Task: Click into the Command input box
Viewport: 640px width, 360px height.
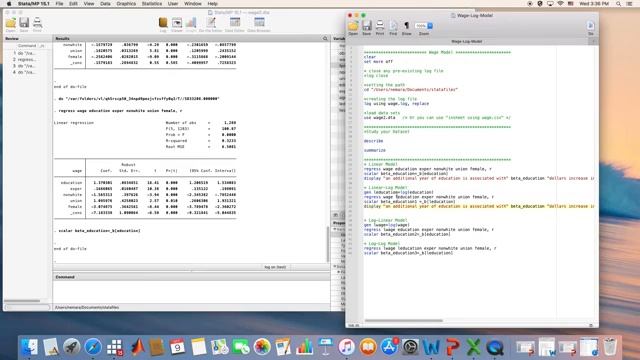Action: pyautogui.click(x=191, y=291)
